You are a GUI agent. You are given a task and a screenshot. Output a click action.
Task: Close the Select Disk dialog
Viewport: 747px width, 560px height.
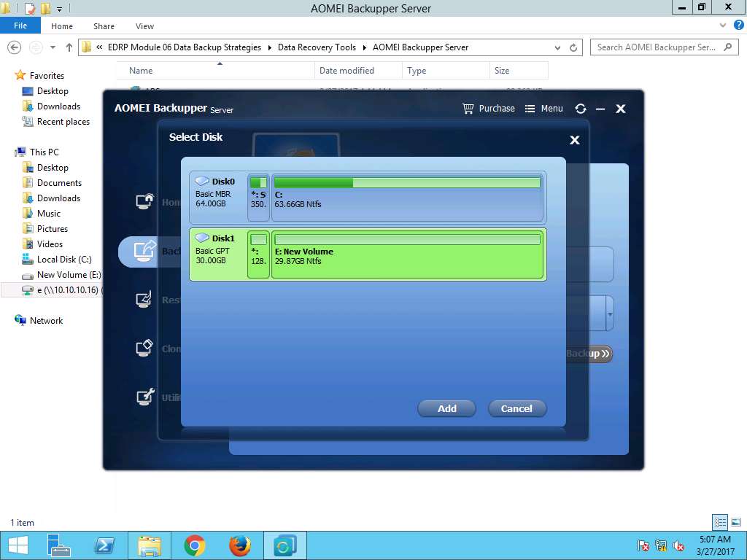575,140
